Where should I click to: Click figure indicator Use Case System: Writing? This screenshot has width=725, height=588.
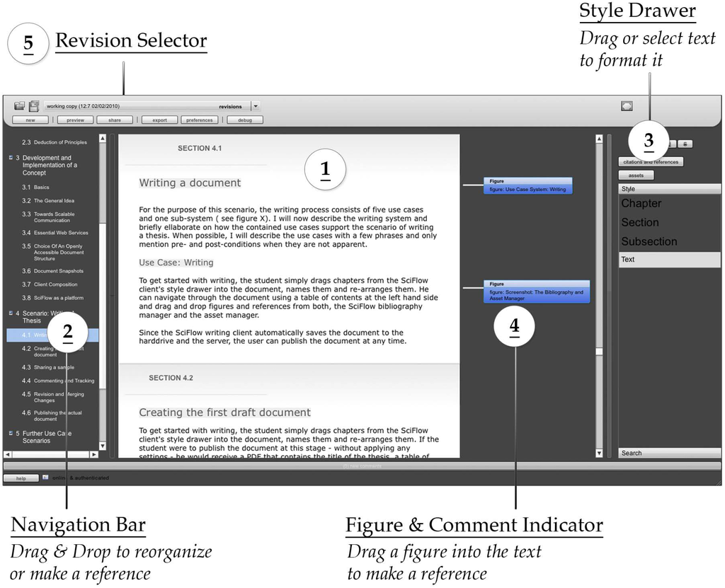coord(527,185)
